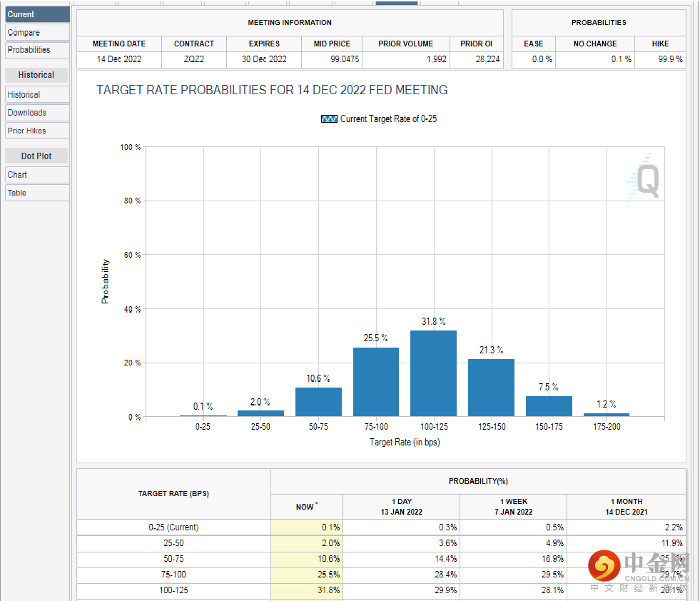700x601 pixels.
Task: Switch to the Probabilities sidebar item
Action: (x=37, y=50)
